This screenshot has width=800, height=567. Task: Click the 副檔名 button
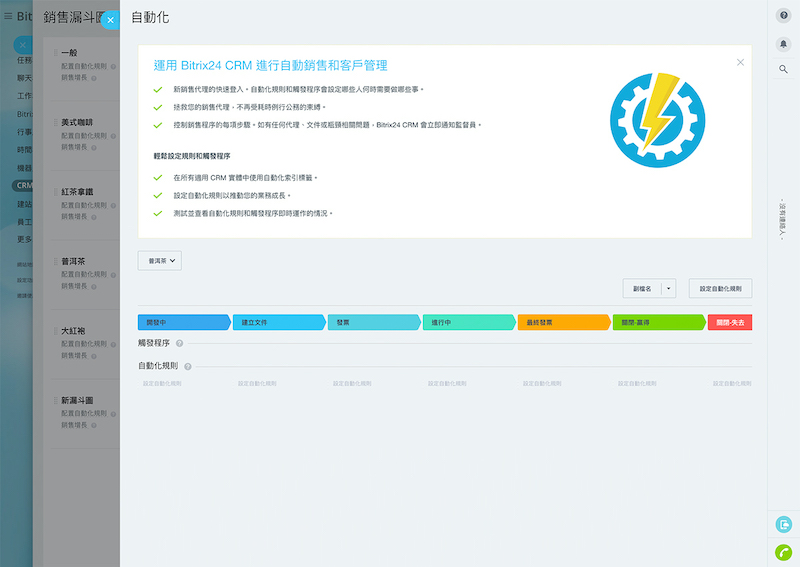coord(642,288)
